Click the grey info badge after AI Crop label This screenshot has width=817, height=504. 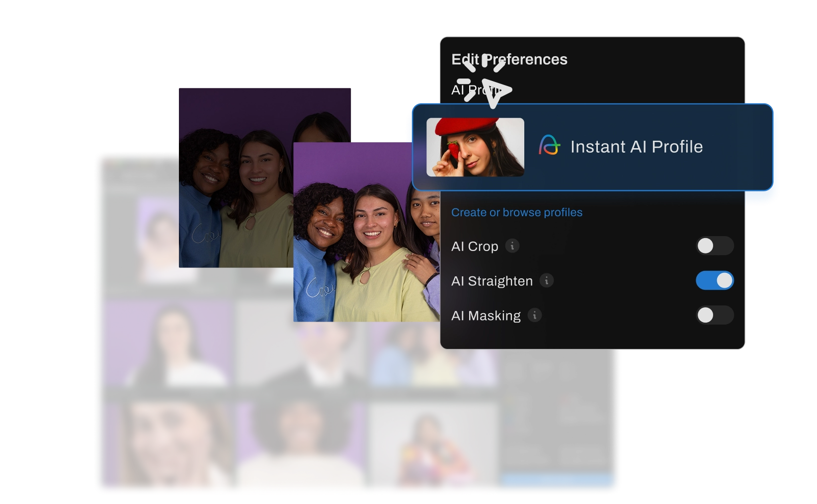[x=512, y=246]
